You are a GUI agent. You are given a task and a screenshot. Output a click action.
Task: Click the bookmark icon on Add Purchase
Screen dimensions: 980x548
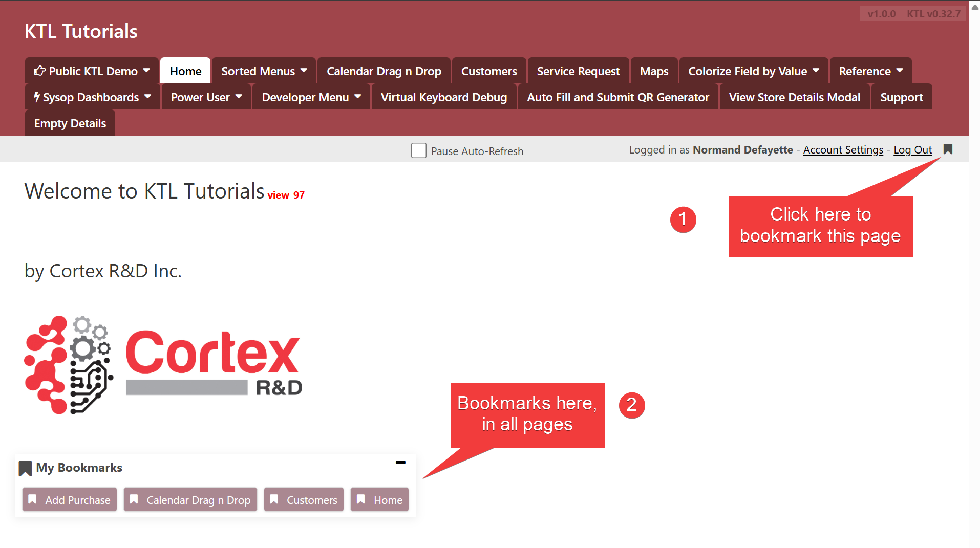[x=32, y=499]
